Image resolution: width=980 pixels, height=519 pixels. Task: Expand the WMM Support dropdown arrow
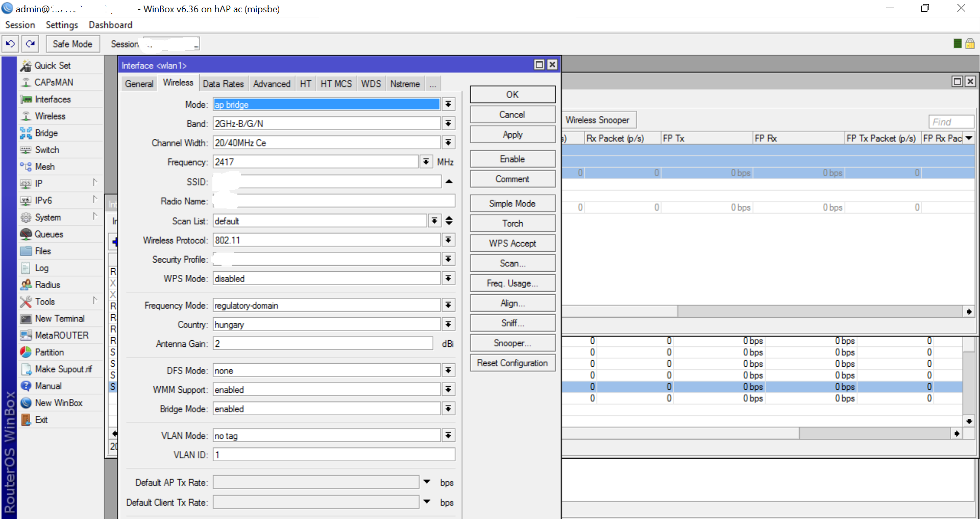pos(448,390)
